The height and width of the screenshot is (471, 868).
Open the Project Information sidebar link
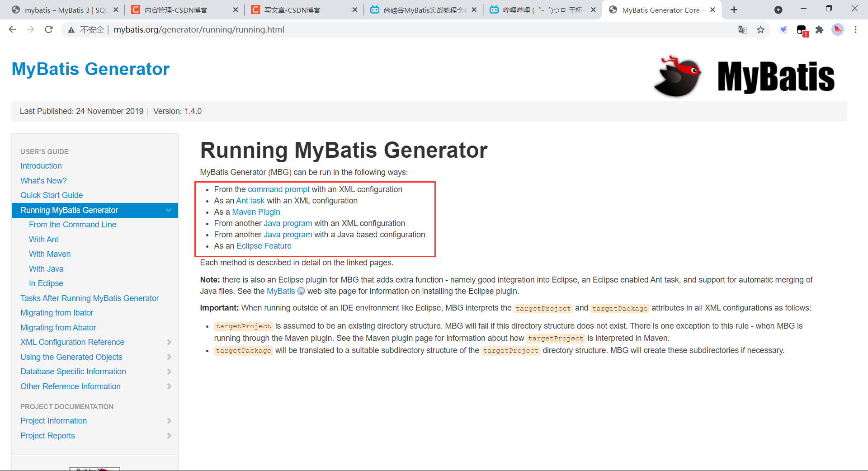[x=54, y=421]
